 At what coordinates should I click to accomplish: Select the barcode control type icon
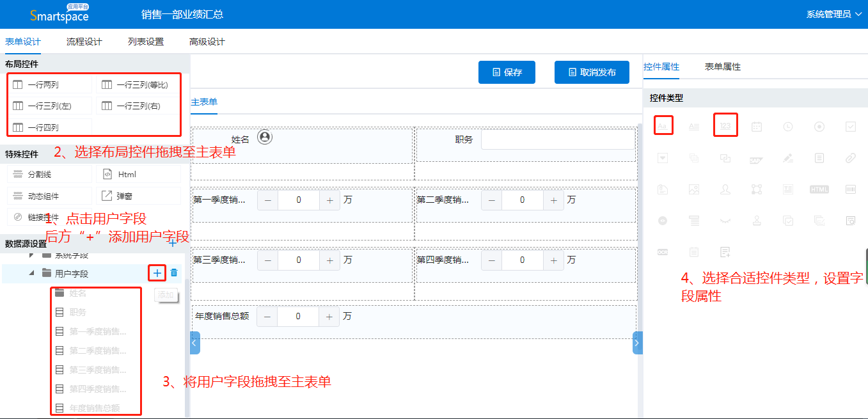[851, 189]
